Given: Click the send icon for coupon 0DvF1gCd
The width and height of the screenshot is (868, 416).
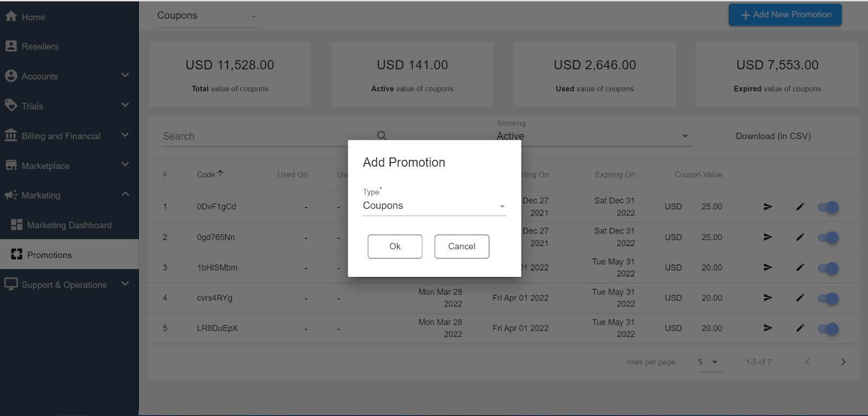Looking at the screenshot, I should pos(768,207).
